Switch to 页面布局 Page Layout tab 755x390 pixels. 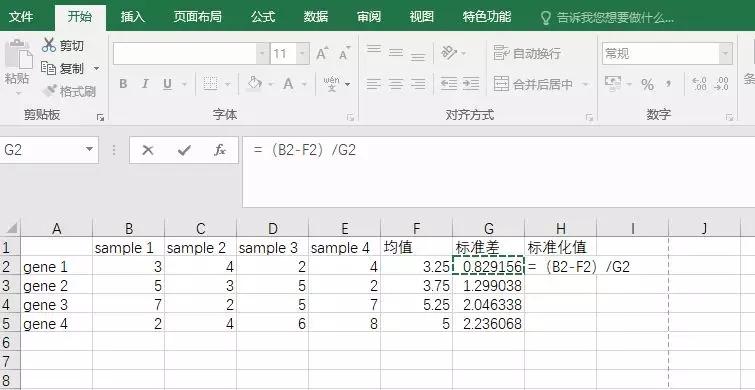coord(197,17)
